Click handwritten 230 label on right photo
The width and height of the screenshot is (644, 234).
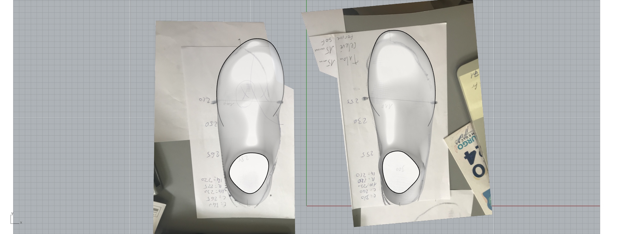(360, 121)
